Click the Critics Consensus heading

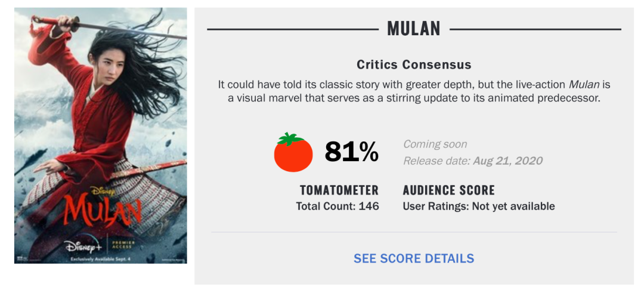[x=414, y=65]
